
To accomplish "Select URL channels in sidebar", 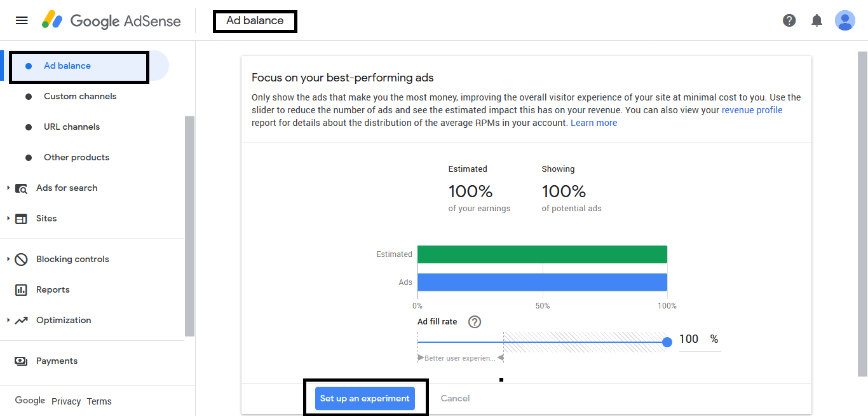I will [72, 127].
